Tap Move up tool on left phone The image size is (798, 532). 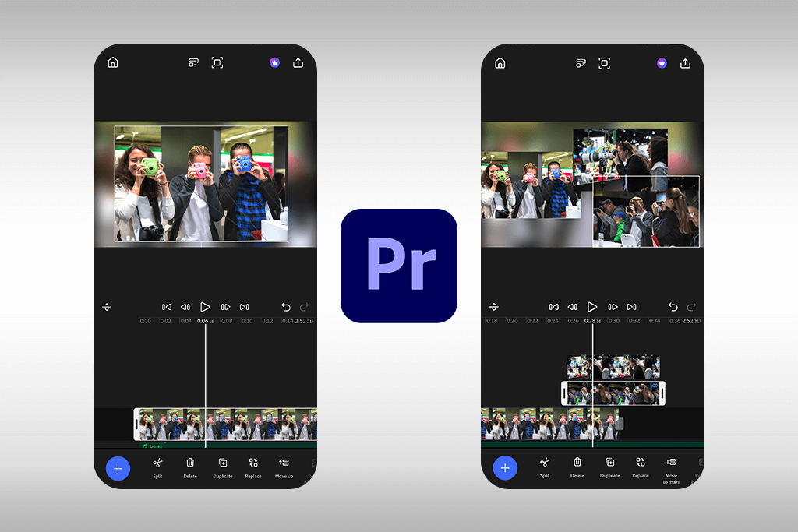point(284,468)
